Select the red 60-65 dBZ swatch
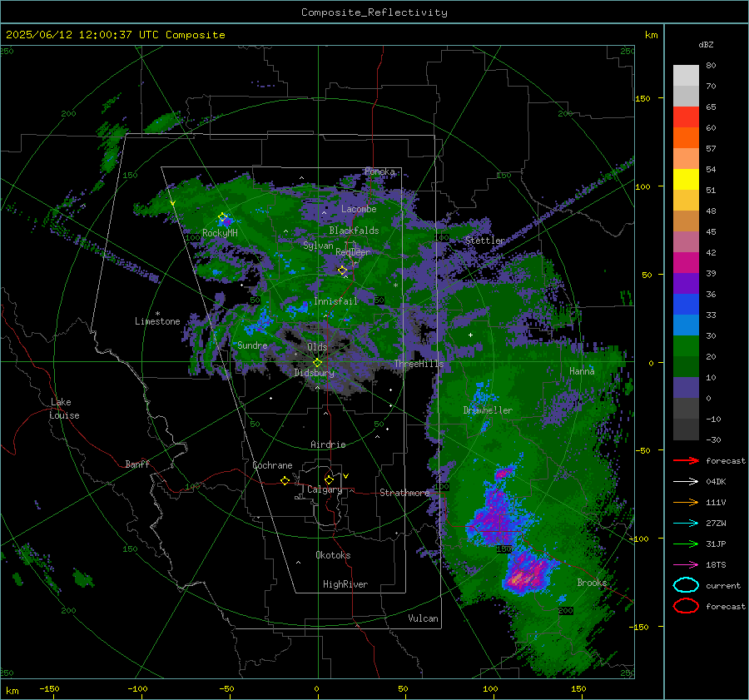 (686, 117)
